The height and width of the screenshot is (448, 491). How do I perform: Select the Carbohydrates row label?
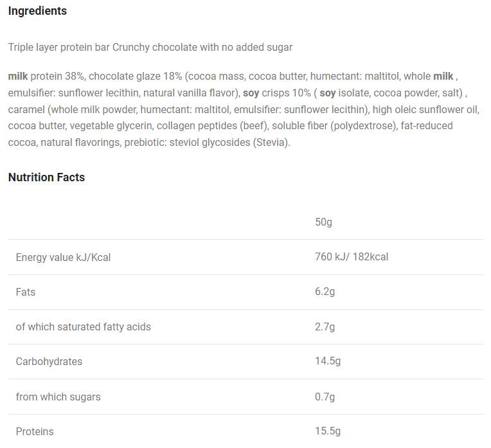49,361
